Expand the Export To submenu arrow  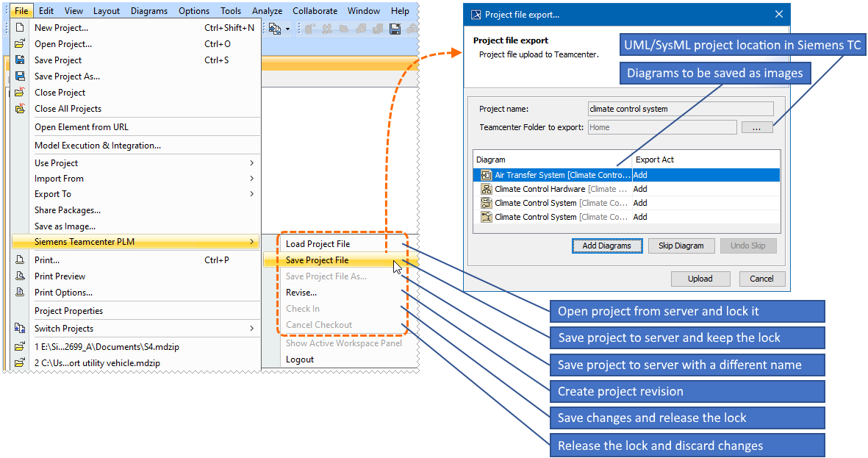pos(252,194)
